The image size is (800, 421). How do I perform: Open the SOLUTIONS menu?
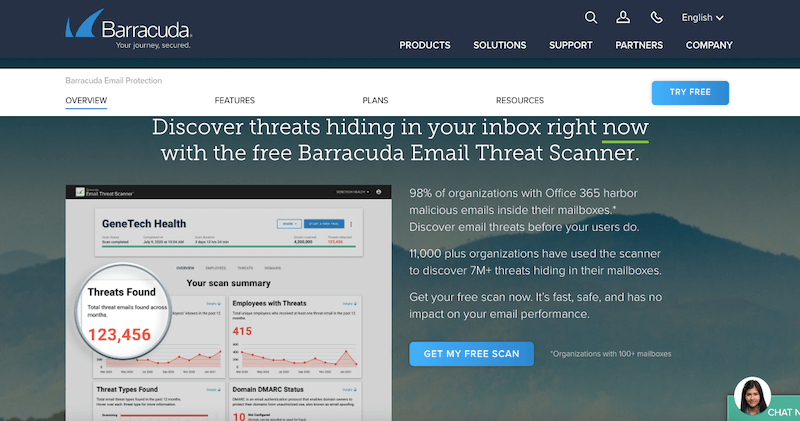point(499,45)
